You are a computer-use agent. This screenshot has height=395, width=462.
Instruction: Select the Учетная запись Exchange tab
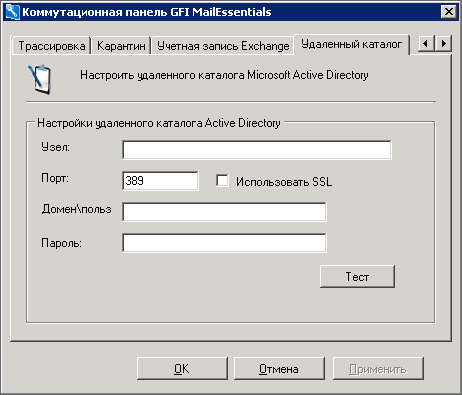click(x=223, y=46)
